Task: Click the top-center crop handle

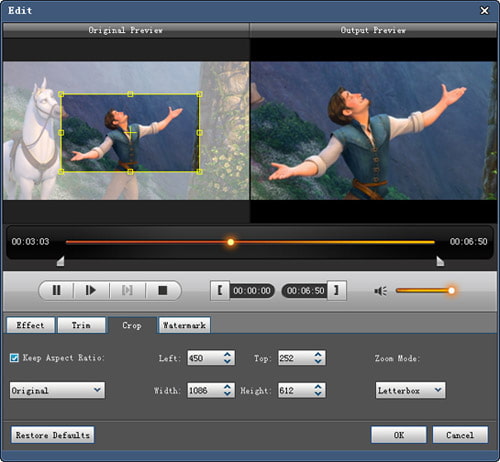Action: pos(130,94)
